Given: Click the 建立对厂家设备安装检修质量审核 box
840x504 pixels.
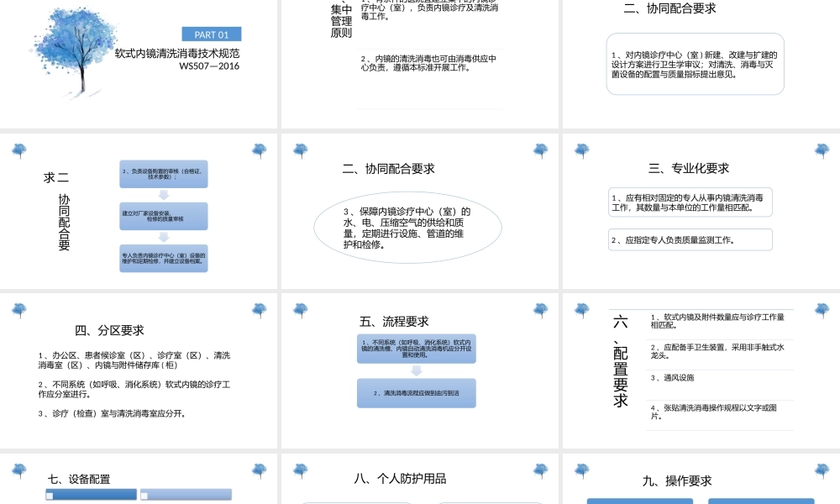Looking at the screenshot, I should 164,216.
